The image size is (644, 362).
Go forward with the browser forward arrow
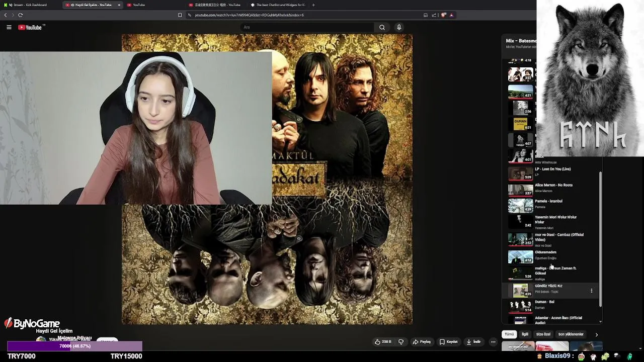[x=13, y=15]
